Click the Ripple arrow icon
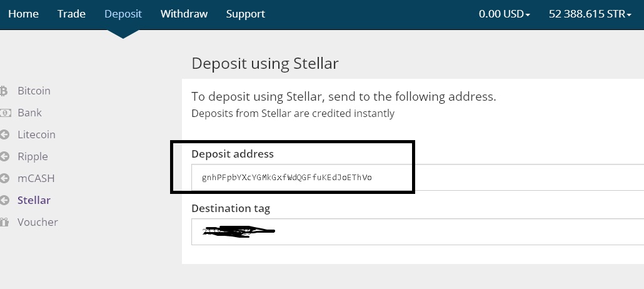Viewport: 644px width, 289px height. (5, 157)
